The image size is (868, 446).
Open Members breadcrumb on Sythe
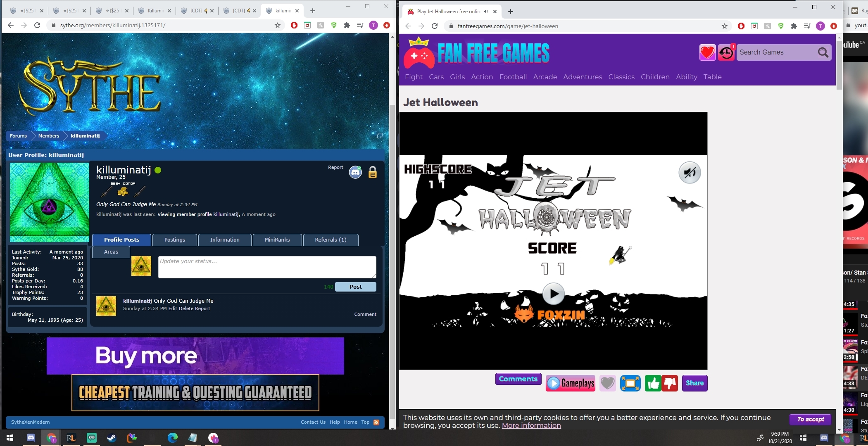point(49,136)
